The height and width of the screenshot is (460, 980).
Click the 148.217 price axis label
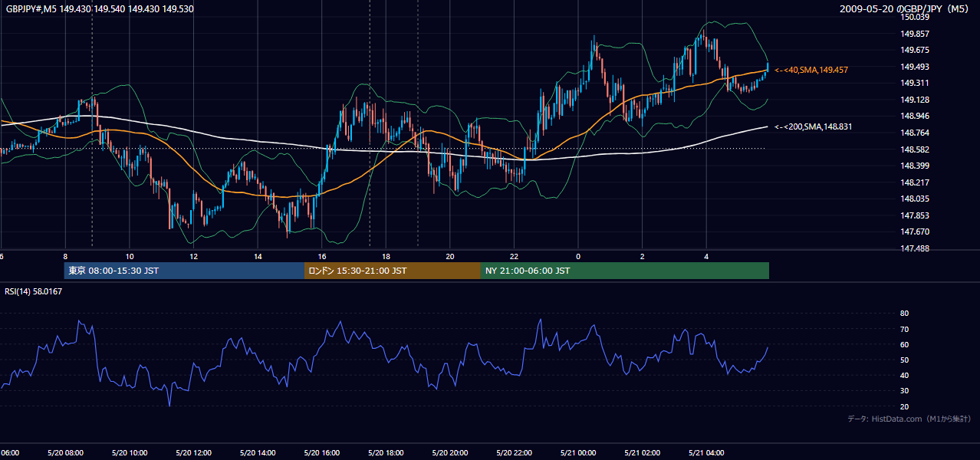pyautogui.click(x=915, y=182)
